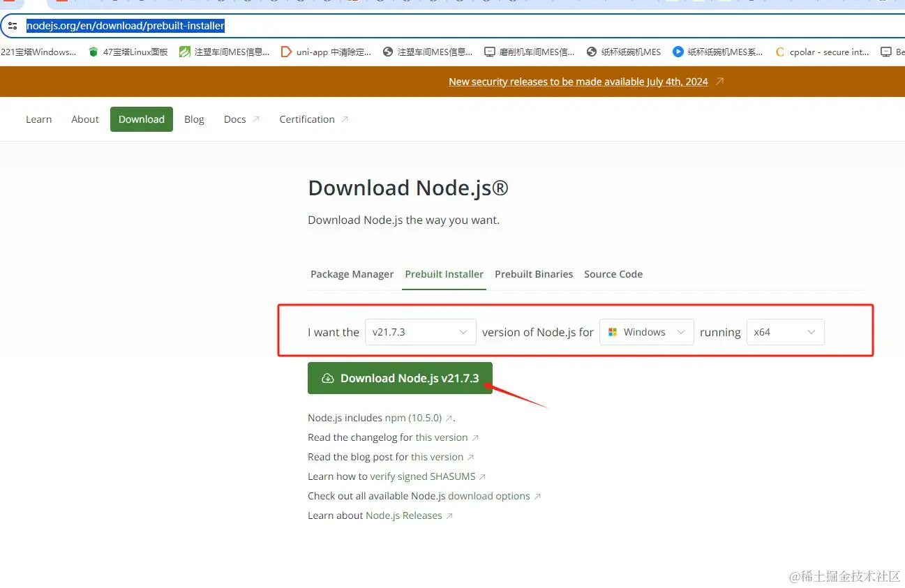905x588 pixels.
Task: Click the Download Node.js v21.7.3 button
Action: [400, 378]
